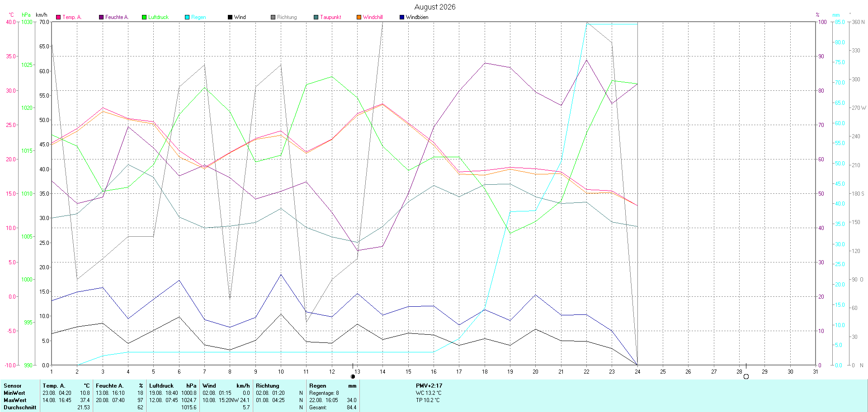
Task: Click the chart title "August 2026"
Action: coord(435,7)
